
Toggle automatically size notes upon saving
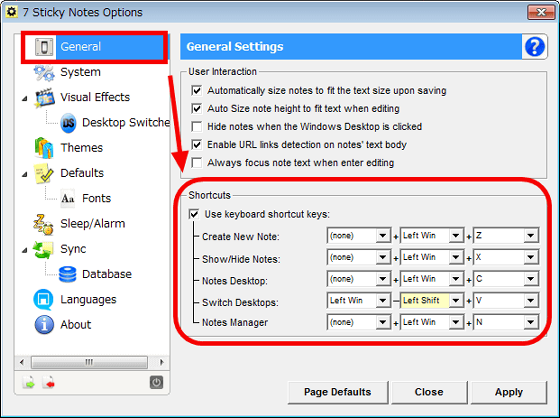pyautogui.click(x=196, y=90)
